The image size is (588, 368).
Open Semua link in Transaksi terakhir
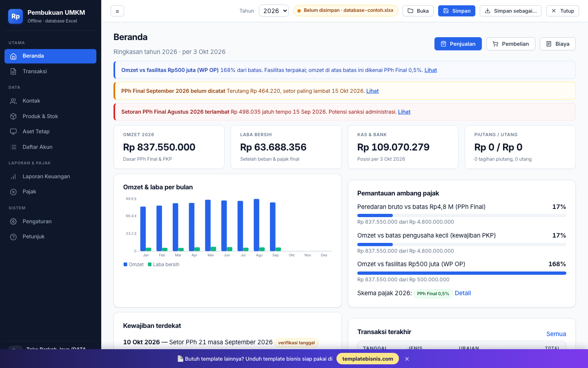click(556, 334)
